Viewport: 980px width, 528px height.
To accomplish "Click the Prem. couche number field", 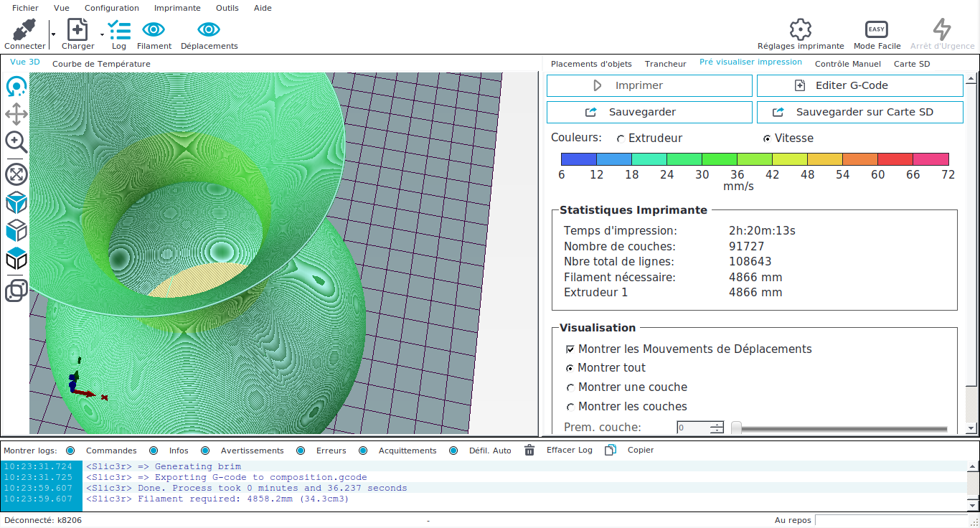I will point(694,428).
